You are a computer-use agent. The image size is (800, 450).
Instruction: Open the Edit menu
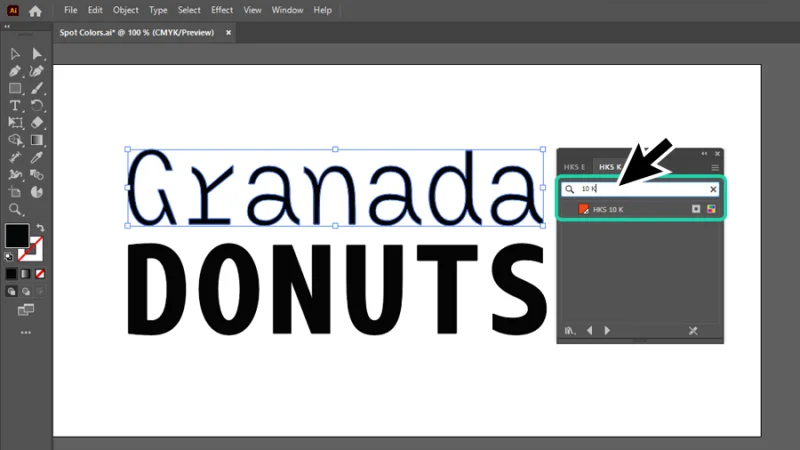point(95,10)
